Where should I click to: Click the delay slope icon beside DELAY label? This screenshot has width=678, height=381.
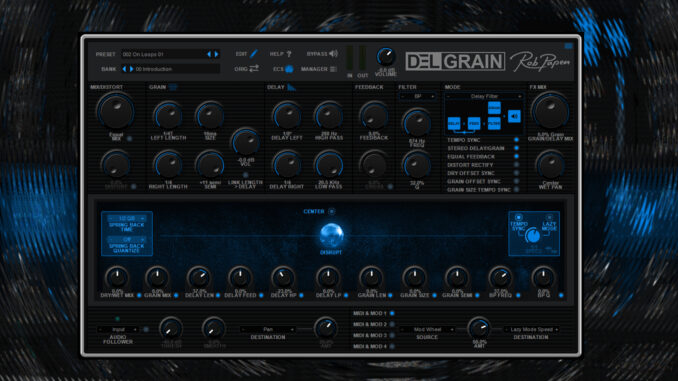click(x=291, y=87)
